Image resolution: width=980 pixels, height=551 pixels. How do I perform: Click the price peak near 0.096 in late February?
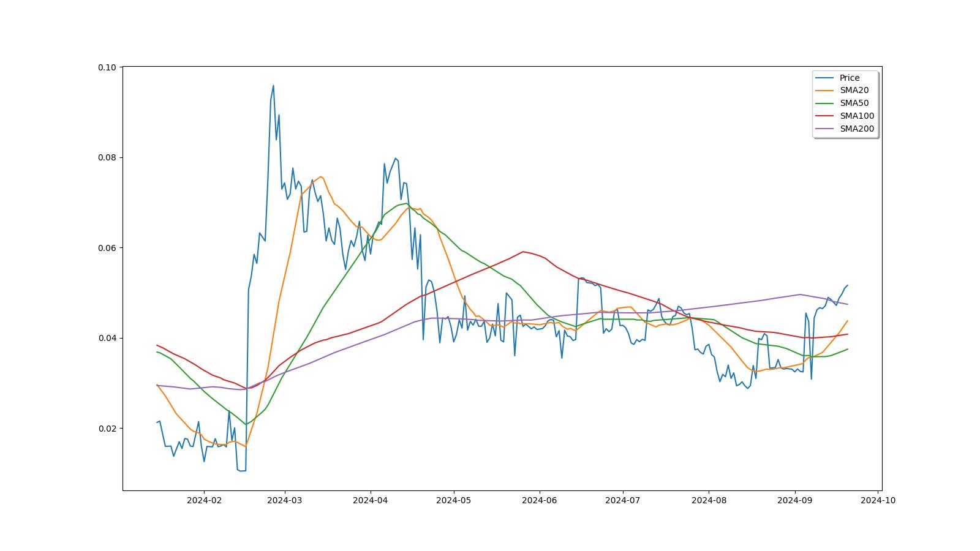(x=273, y=86)
